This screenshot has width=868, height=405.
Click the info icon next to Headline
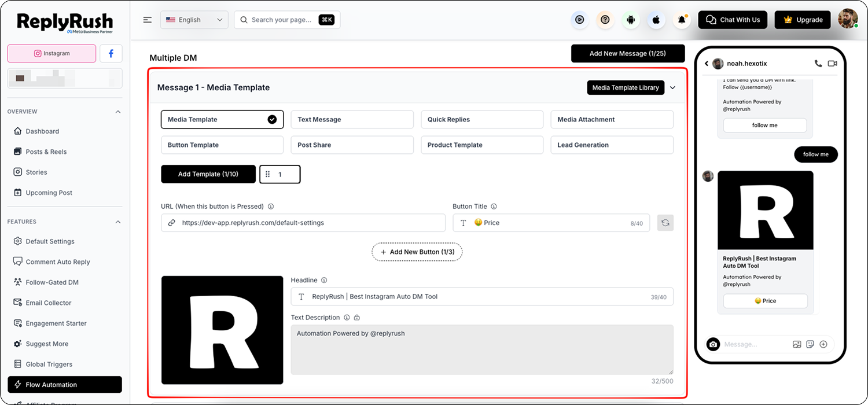(324, 281)
